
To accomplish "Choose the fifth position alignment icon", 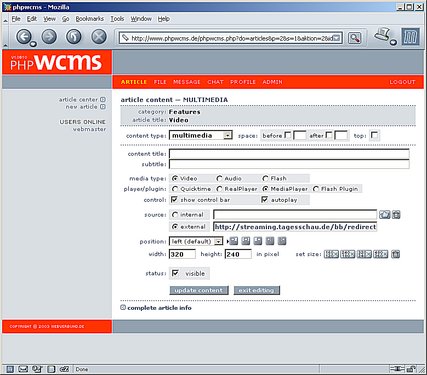I will click(282, 241).
